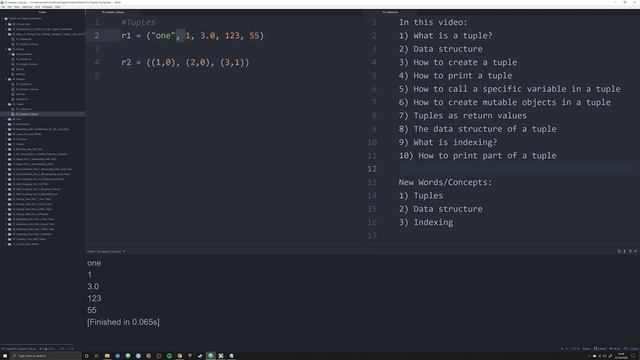Click the 'one' output line
640x360 pixels.
click(x=94, y=263)
